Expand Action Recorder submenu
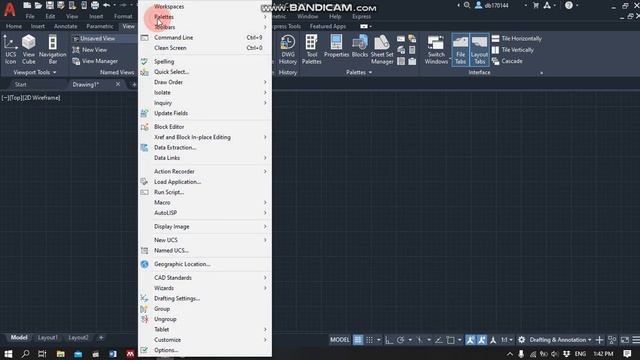 tap(205, 171)
